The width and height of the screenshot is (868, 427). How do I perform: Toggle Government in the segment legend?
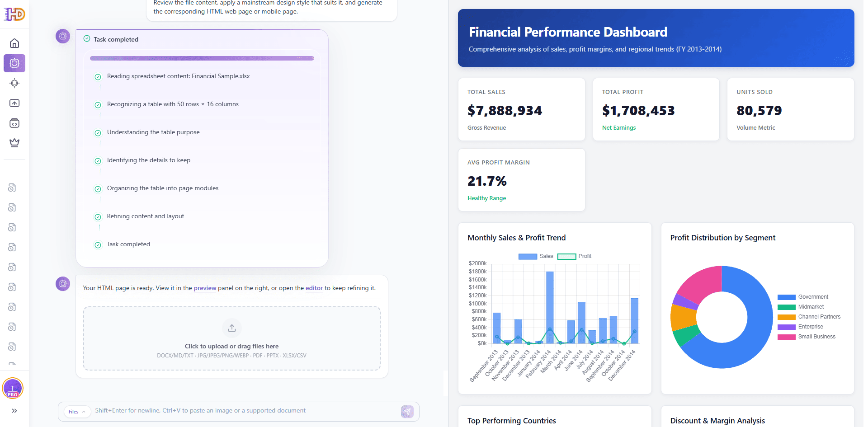click(x=803, y=297)
